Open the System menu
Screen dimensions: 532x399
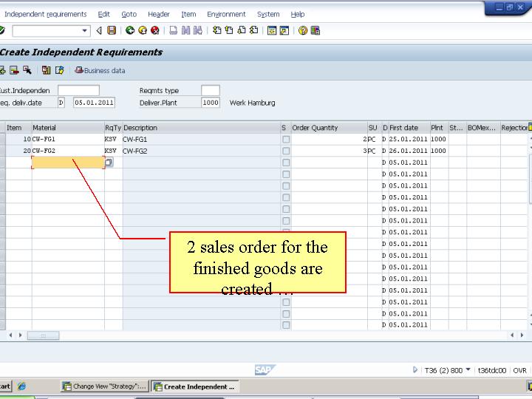(x=268, y=14)
